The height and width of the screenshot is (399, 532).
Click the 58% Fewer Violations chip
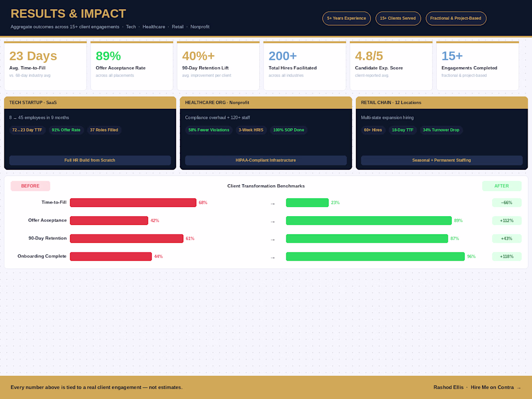click(208, 130)
